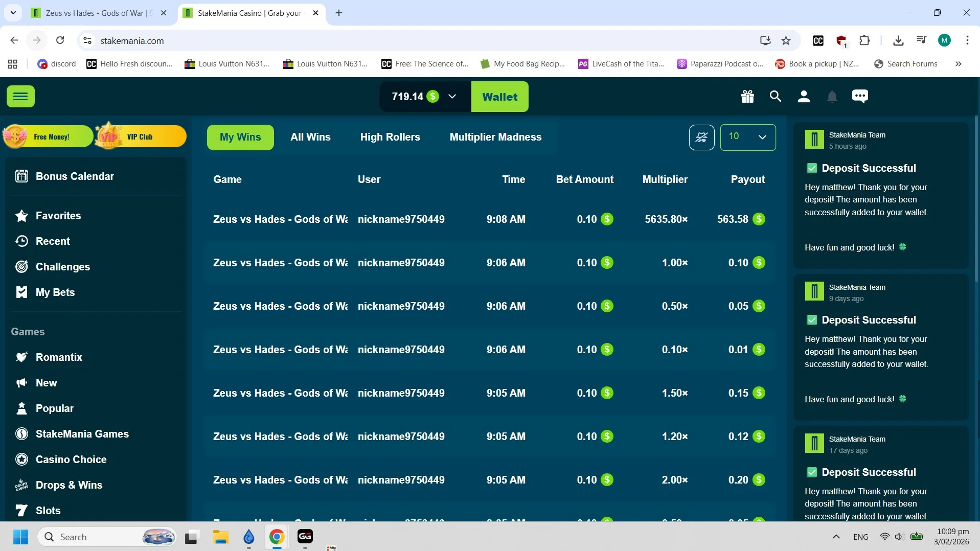
Task: Click user nickname in 1.00× row
Action: 401,263
